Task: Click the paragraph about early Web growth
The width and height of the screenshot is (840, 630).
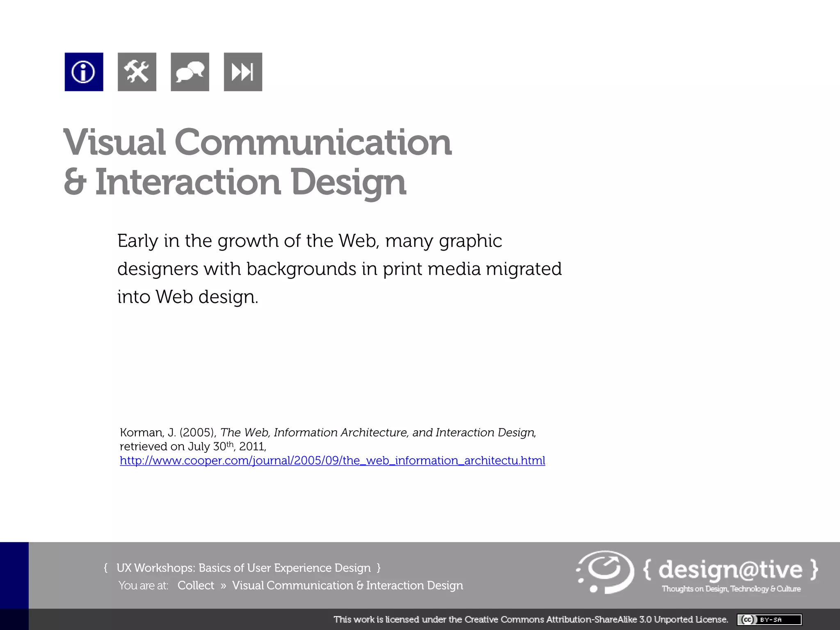Action: pyautogui.click(x=339, y=269)
